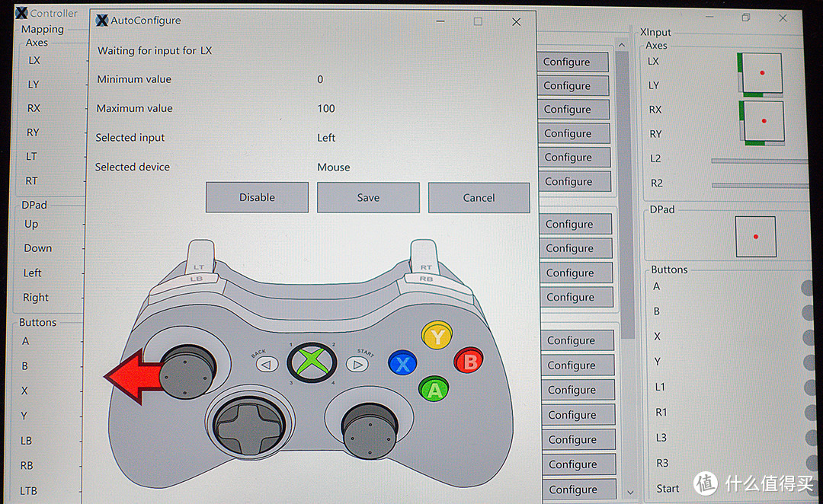Click the left analog stick on controller image
The image size is (823, 504).
[187, 372]
